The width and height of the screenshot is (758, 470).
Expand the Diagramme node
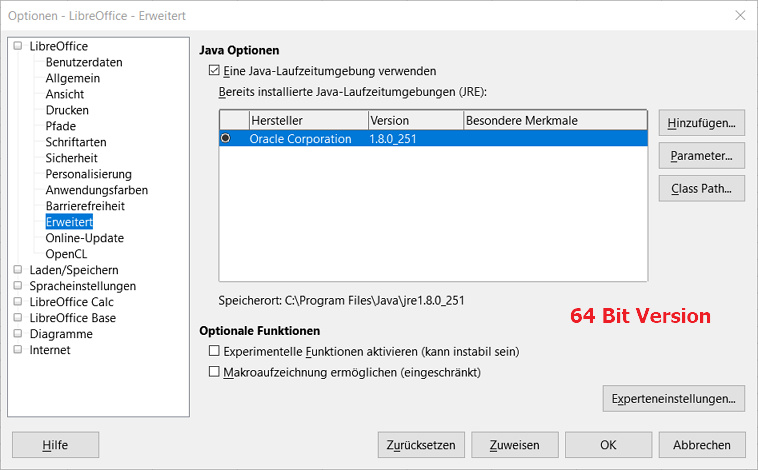click(18, 334)
